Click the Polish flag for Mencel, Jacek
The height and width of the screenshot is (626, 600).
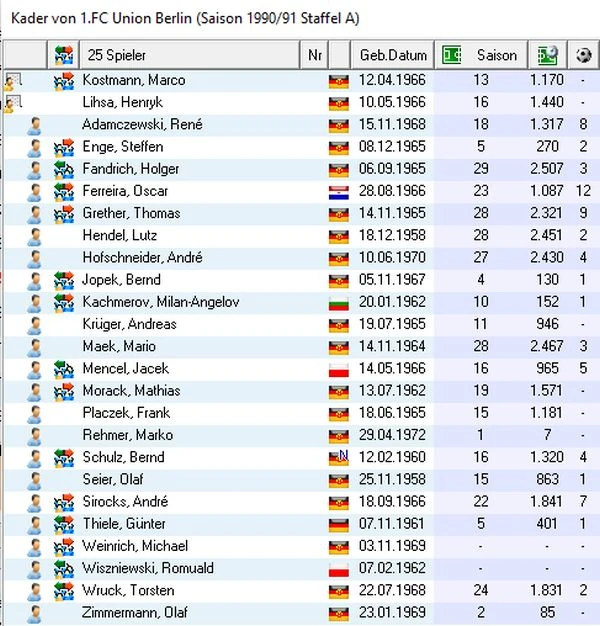point(339,370)
